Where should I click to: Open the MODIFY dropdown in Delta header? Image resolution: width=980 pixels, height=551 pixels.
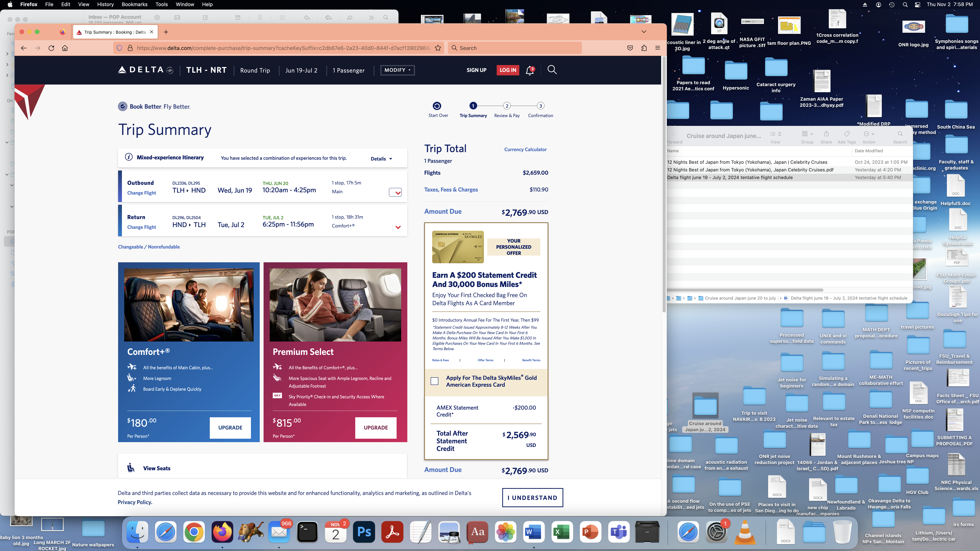coord(397,70)
